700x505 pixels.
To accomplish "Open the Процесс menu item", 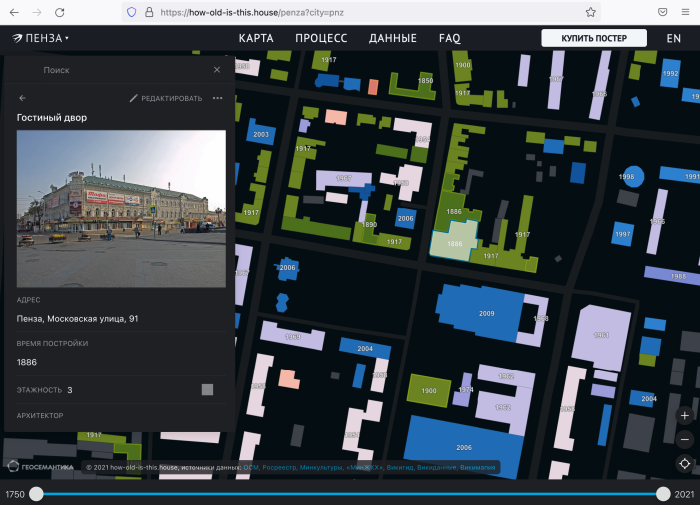I will (321, 38).
